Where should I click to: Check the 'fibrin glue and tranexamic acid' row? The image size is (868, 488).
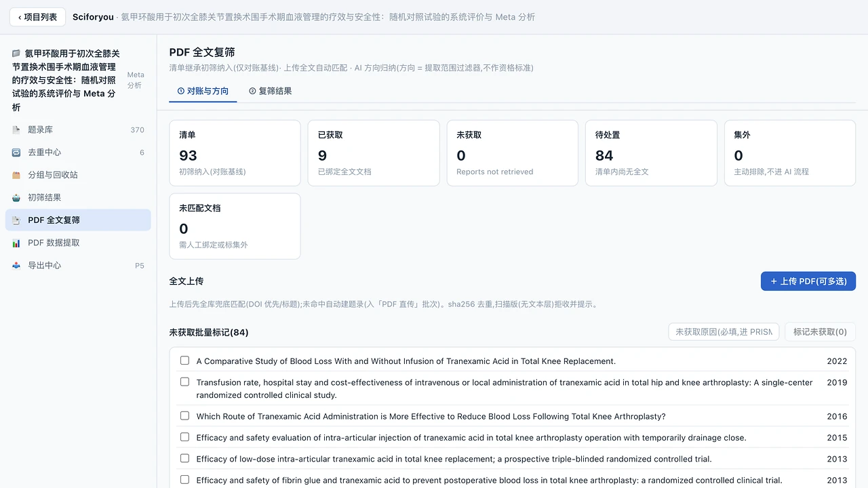(184, 480)
